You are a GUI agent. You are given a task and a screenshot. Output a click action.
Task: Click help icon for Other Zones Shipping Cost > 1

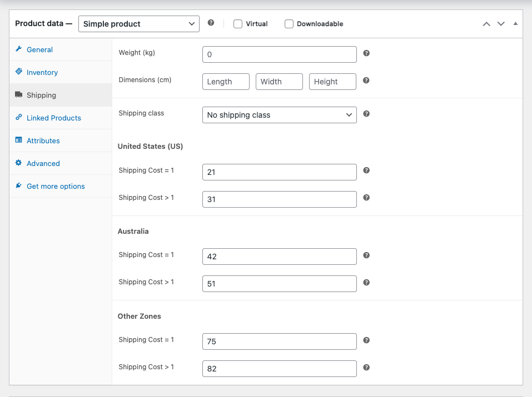(x=366, y=368)
